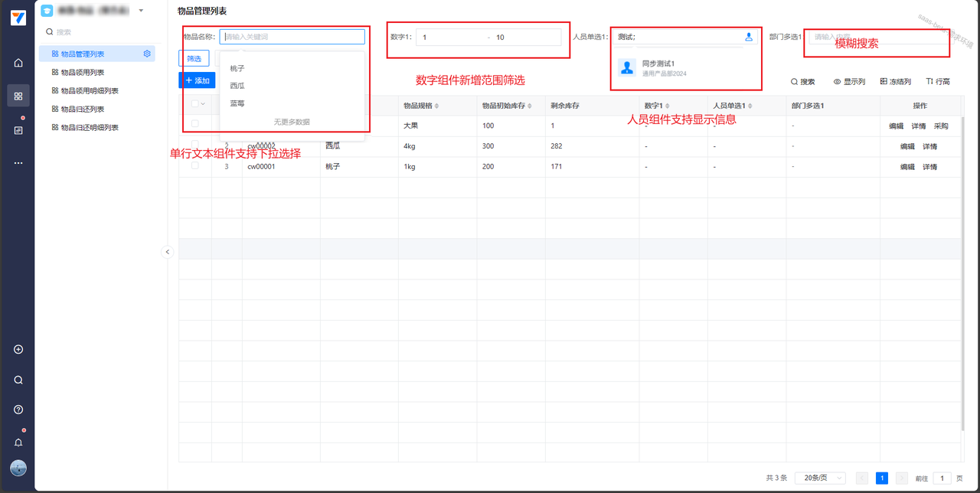
Task: Expand the app name dropdown arrow
Action: 141,11
